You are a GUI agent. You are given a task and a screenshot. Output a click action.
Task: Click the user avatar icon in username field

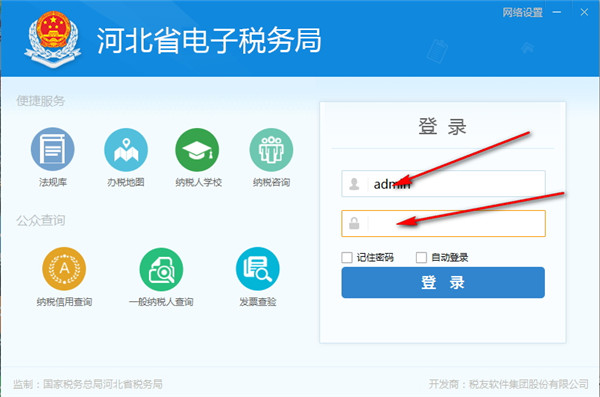coord(354,184)
